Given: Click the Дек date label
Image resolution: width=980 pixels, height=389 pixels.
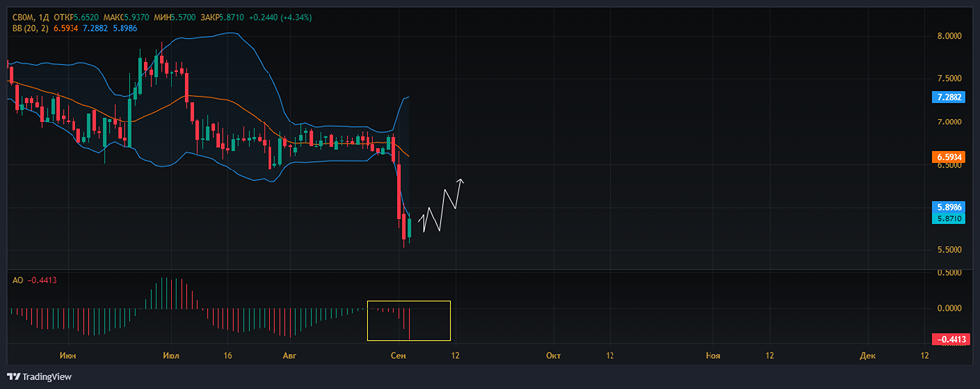Looking at the screenshot, I should 867,356.
